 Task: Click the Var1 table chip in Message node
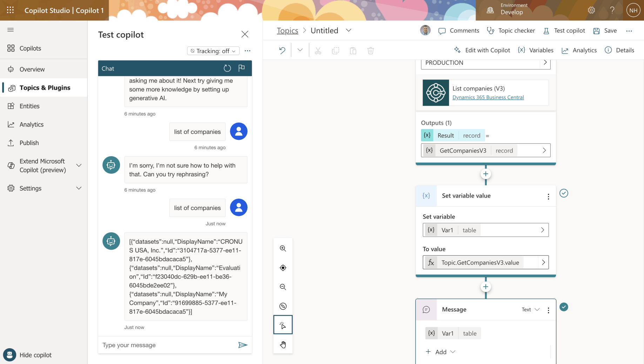click(453, 333)
